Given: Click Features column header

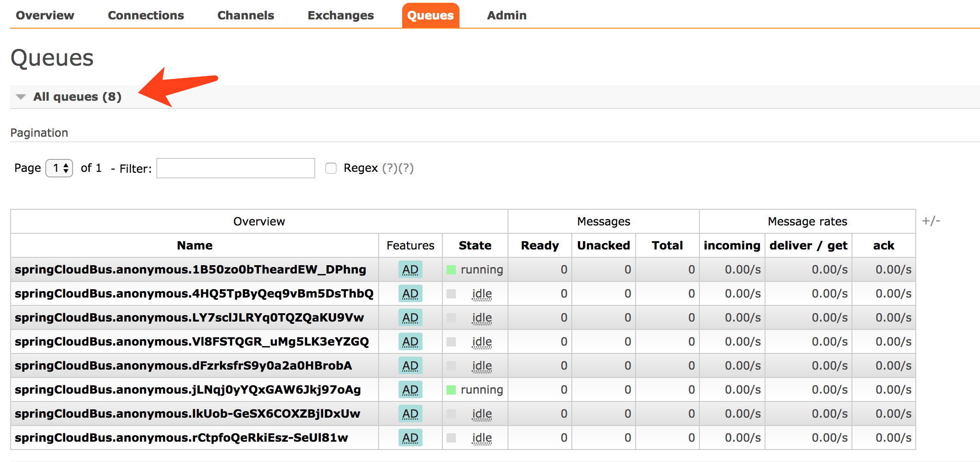Looking at the screenshot, I should [410, 245].
